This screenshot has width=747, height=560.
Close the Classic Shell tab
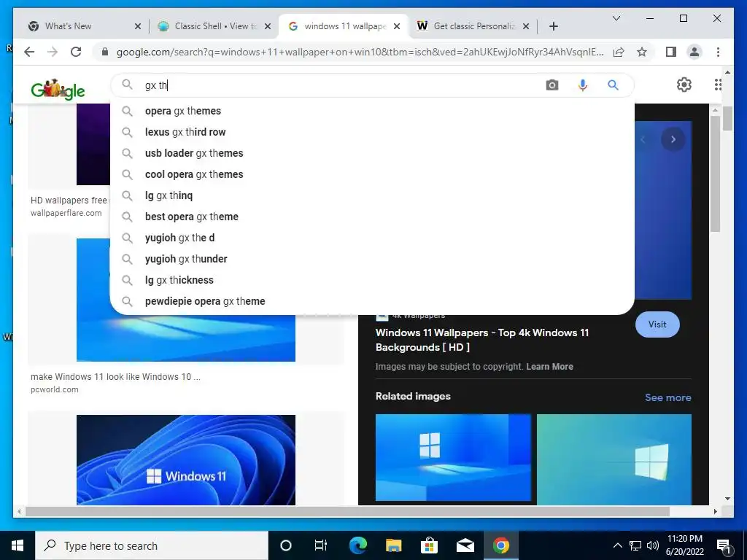coord(268,26)
